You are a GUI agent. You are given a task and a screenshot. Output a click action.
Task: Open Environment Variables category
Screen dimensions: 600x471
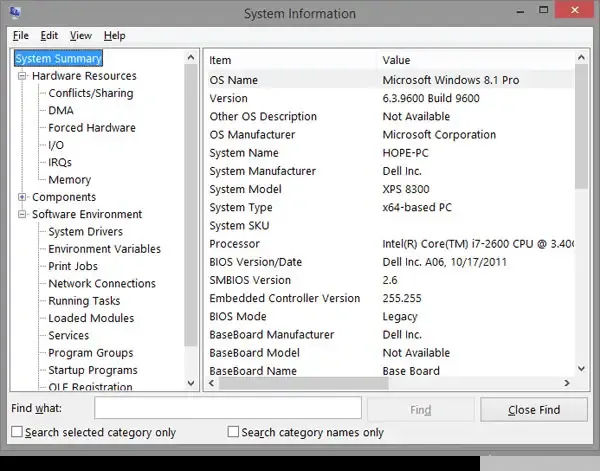click(x=104, y=249)
